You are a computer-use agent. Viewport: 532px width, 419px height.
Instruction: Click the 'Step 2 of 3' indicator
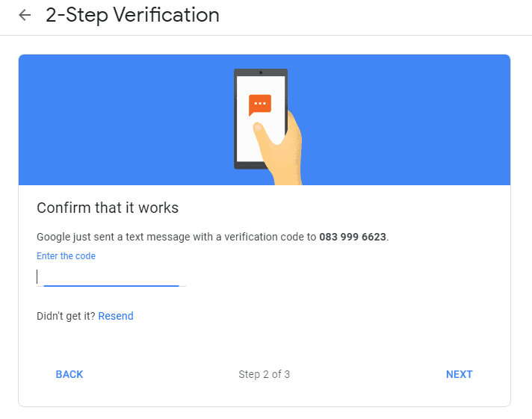264,374
